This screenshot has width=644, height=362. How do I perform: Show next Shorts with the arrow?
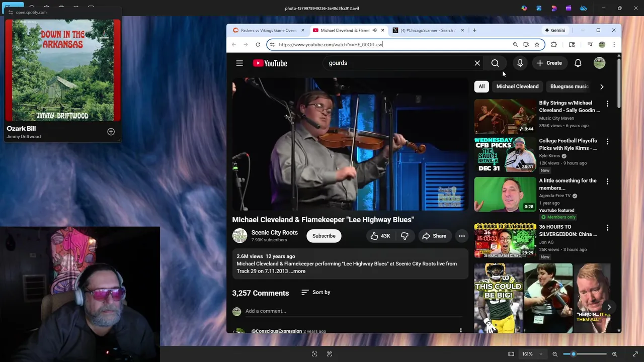coord(609,307)
